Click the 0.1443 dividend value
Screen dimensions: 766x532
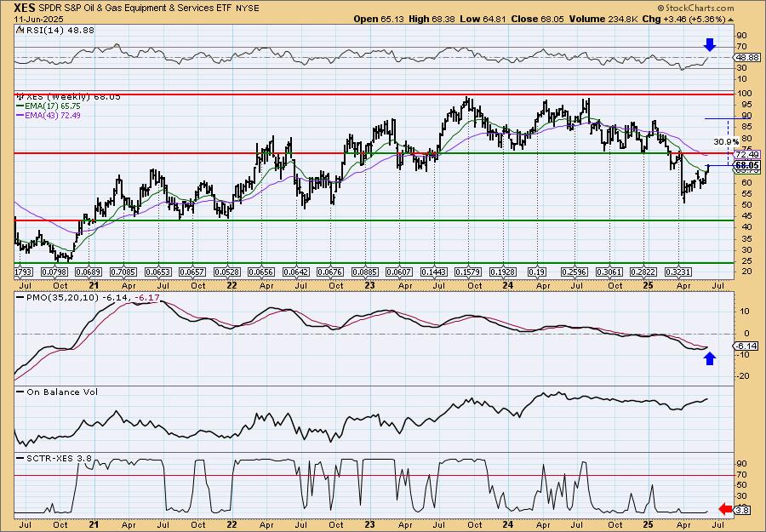pos(434,272)
